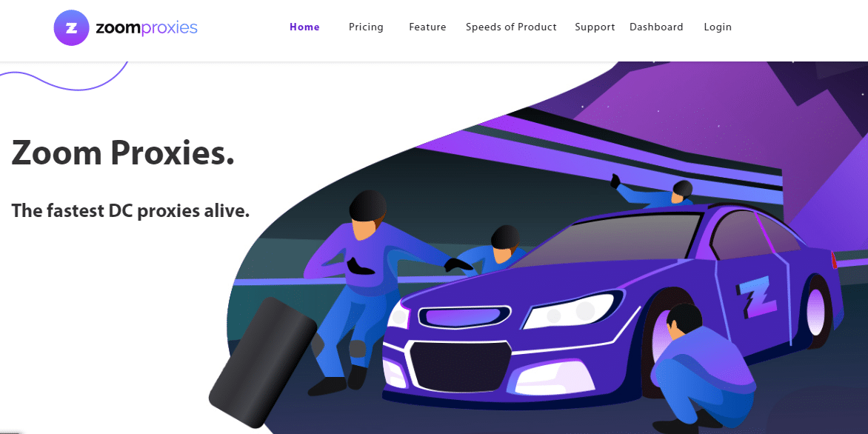Navigate to the Dashboard link
This screenshot has height=434, width=868.
coord(656,27)
